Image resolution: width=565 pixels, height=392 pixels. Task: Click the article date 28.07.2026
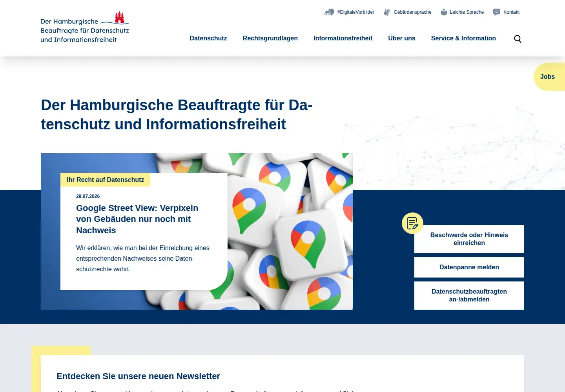point(88,196)
